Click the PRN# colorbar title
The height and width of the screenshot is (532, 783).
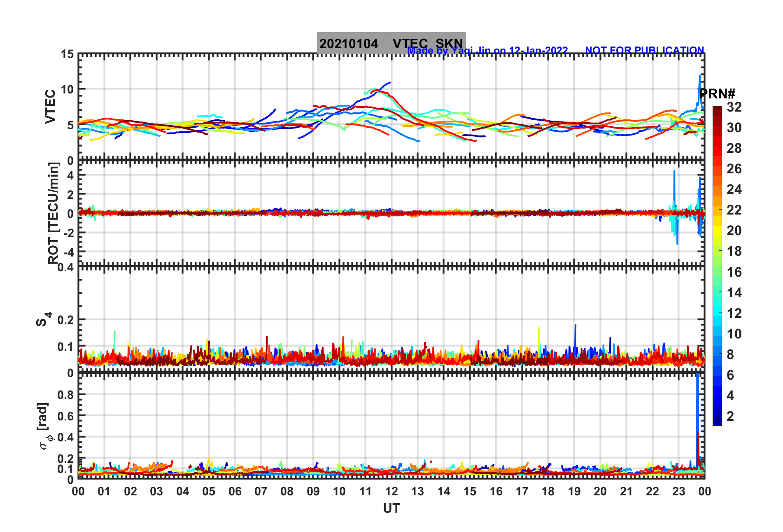(x=717, y=93)
